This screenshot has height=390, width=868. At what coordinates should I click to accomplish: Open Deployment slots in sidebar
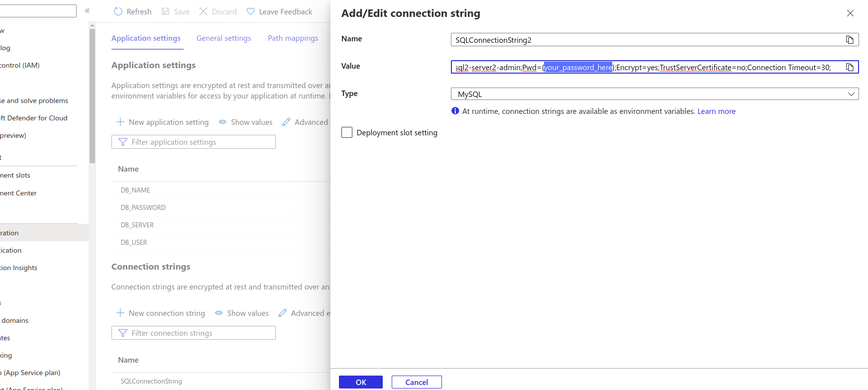coord(15,175)
